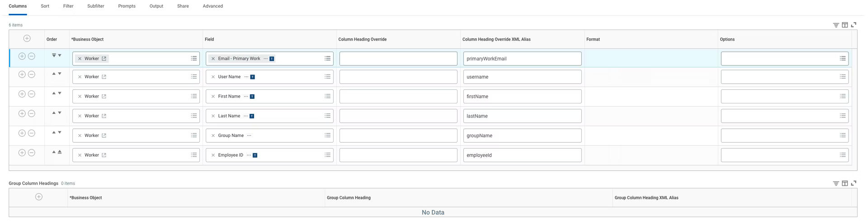Open Business Object list in Employee ID row

point(194,155)
